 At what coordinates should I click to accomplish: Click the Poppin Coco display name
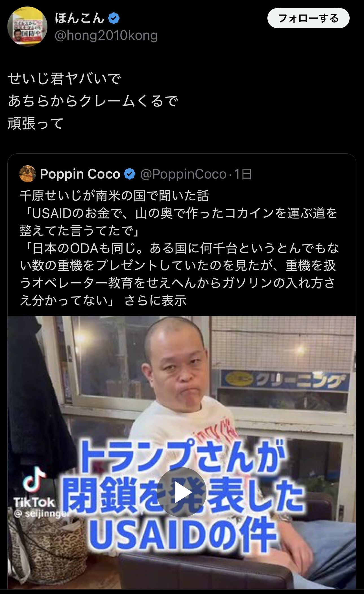(80, 174)
